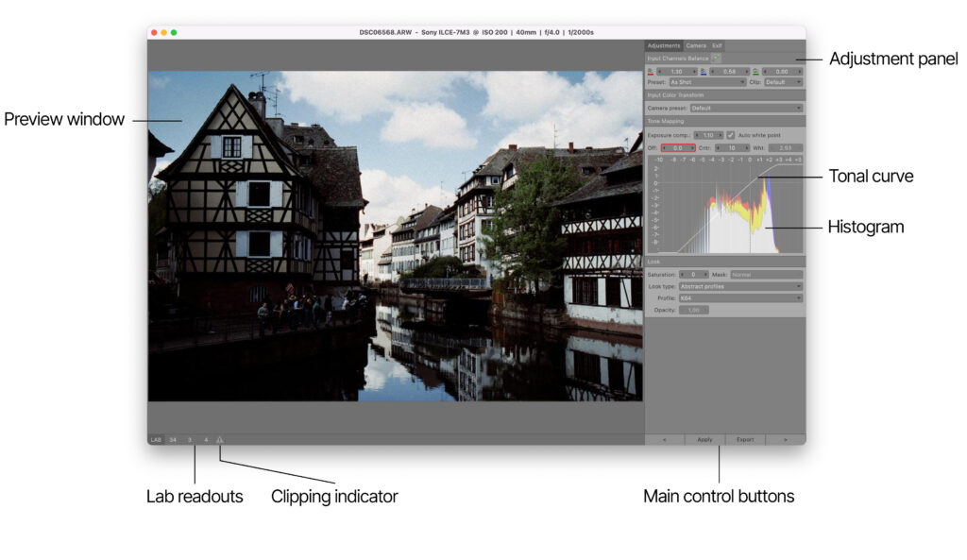The height and width of the screenshot is (560, 967).
Task: Close the window with the red button
Action: 154,32
